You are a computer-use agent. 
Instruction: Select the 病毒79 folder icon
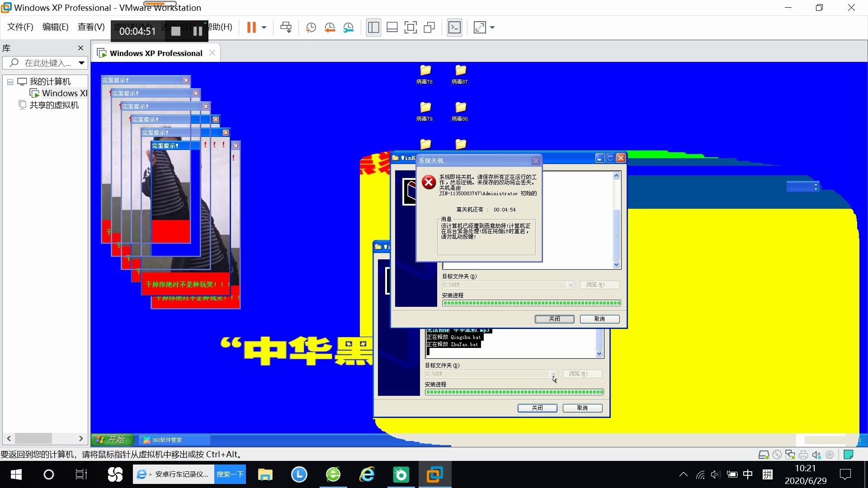coord(425,112)
